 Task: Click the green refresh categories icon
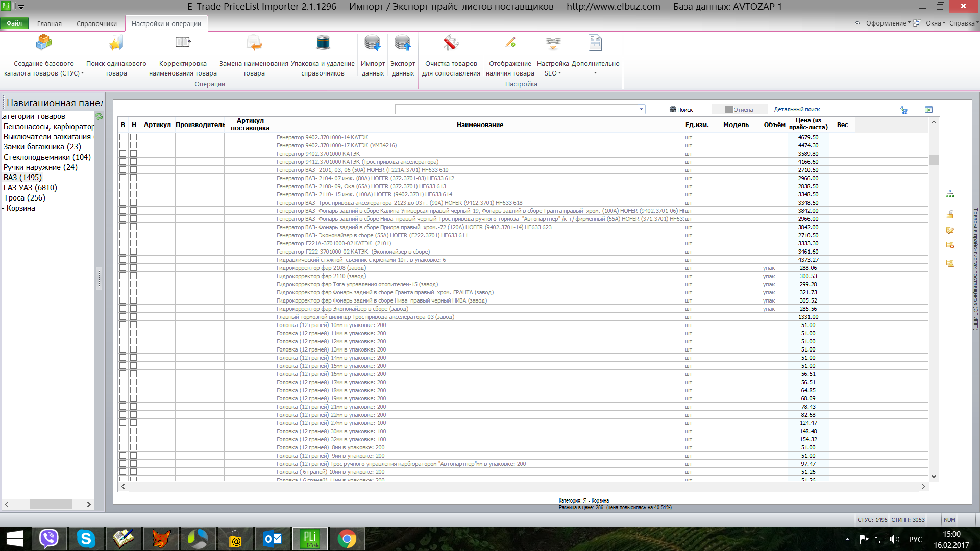tap(99, 116)
